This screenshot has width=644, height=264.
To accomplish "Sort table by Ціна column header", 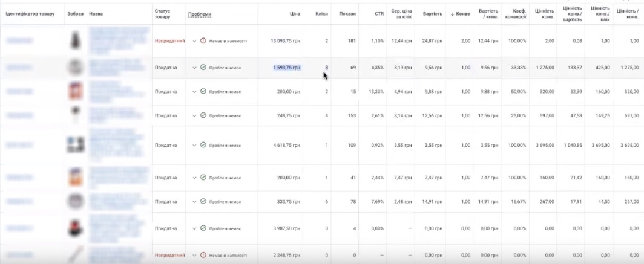I will pyautogui.click(x=295, y=14).
